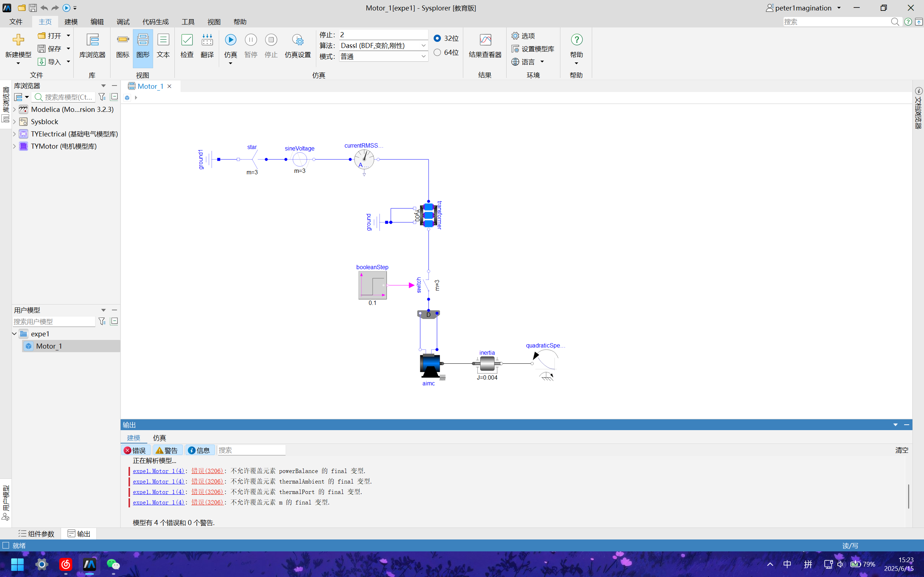This screenshot has width=924, height=577.
Task: Select the currentRMSSensor ammeter component
Action: point(364,159)
